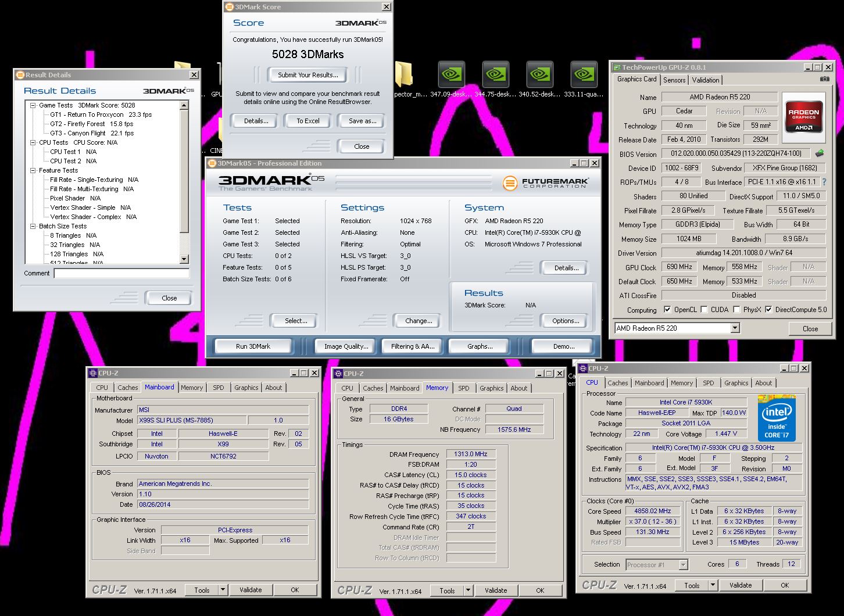Viewport: 844px width, 616px height.
Task: Click the CPU-Z processor window title icon
Action: [x=583, y=368]
